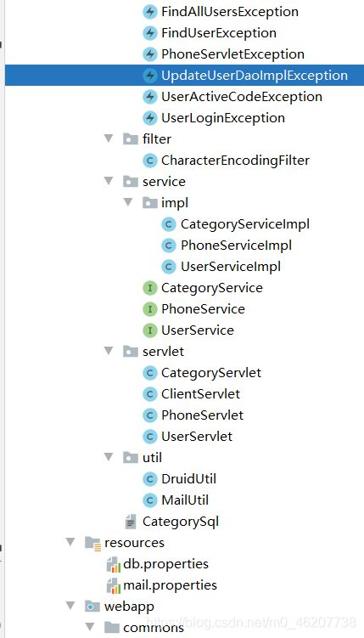Click the UserService interface icon
Image resolution: width=364 pixels, height=638 pixels.
[x=150, y=330]
